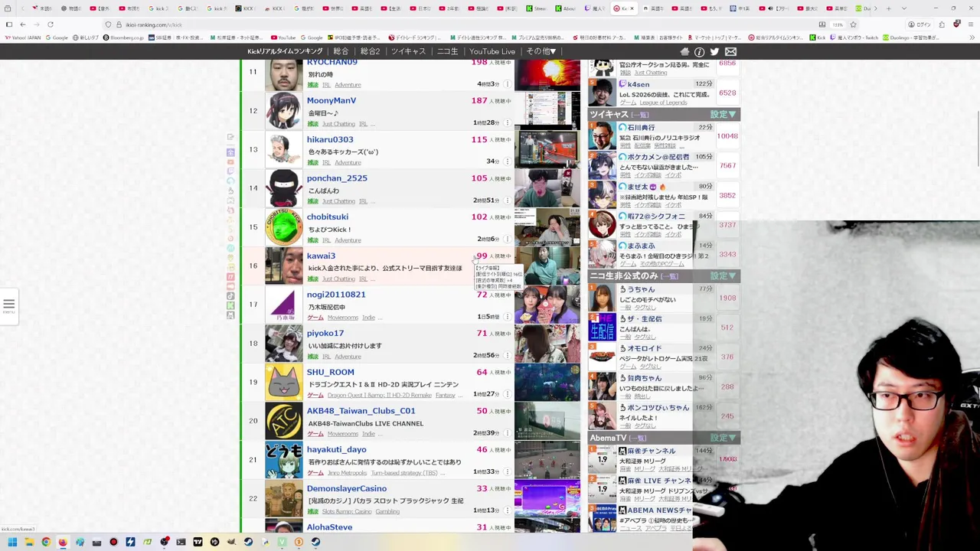Image resolution: width=980 pixels, height=551 pixels.
Task: Reload the page with browser refresh button
Action: tap(50, 24)
